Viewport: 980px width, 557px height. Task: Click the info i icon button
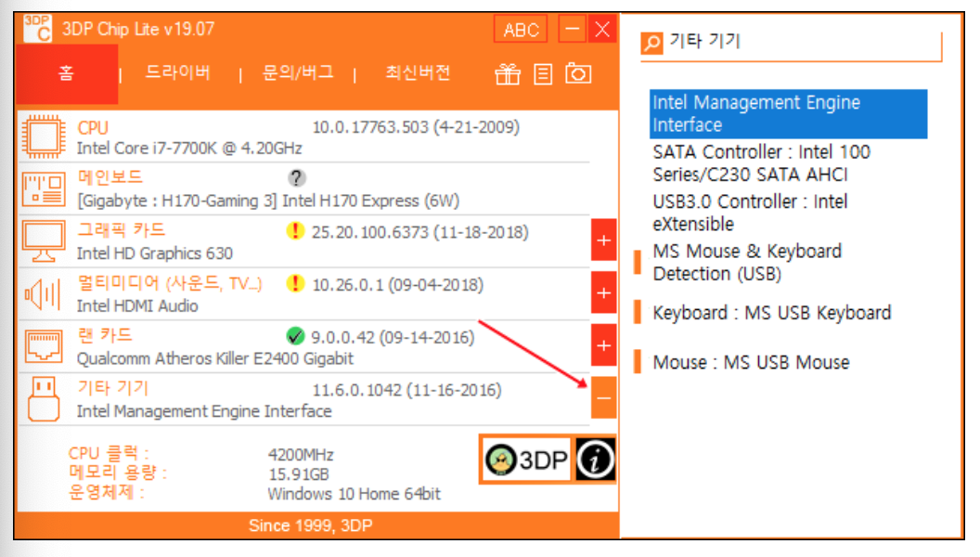pyautogui.click(x=595, y=460)
